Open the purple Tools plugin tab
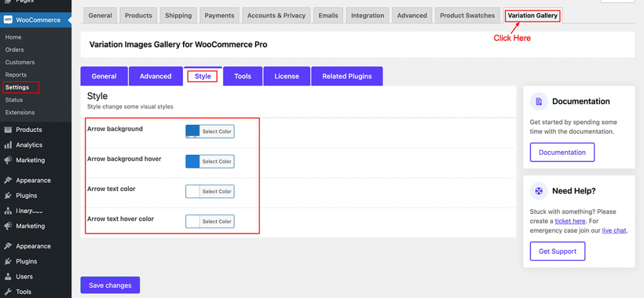The height and width of the screenshot is (298, 644). coord(243,76)
